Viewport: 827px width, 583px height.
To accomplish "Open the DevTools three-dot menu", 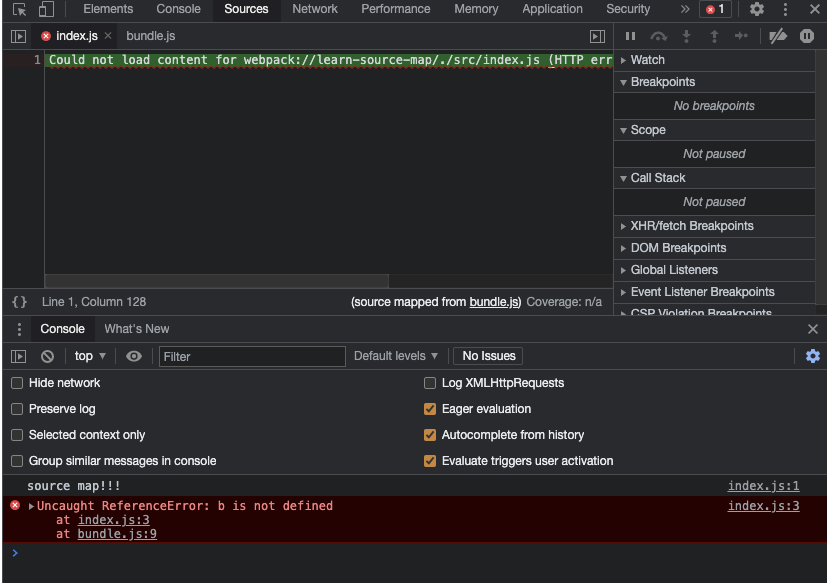I will tap(785, 9).
